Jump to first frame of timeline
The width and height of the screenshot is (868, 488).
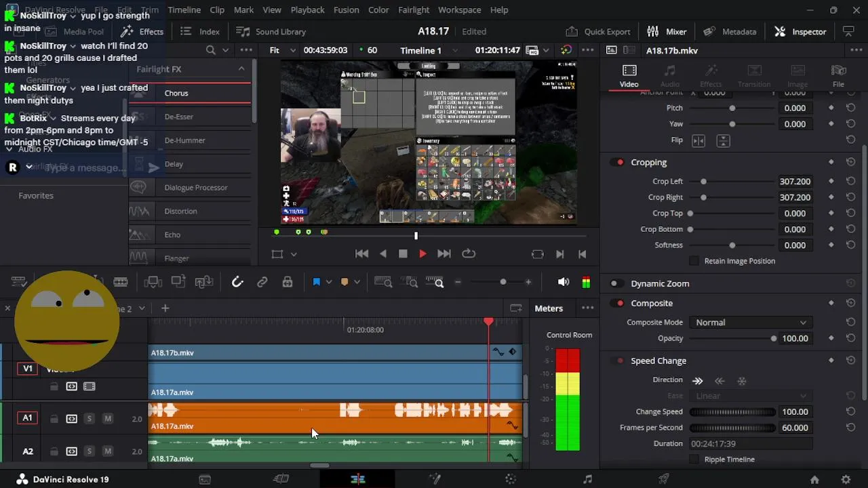(361, 253)
